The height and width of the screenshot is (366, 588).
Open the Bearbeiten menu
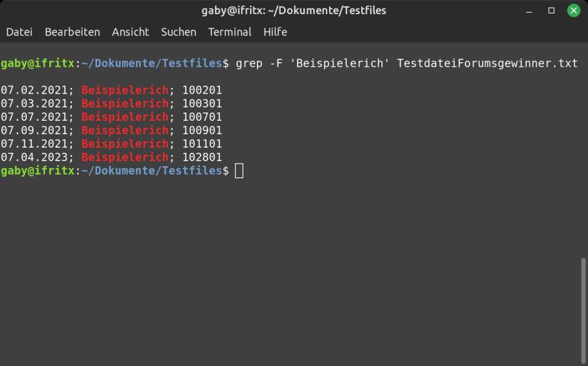point(72,31)
